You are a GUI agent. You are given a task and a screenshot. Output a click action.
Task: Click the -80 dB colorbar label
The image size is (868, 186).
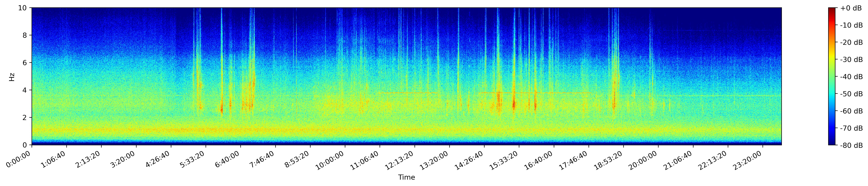(852, 145)
